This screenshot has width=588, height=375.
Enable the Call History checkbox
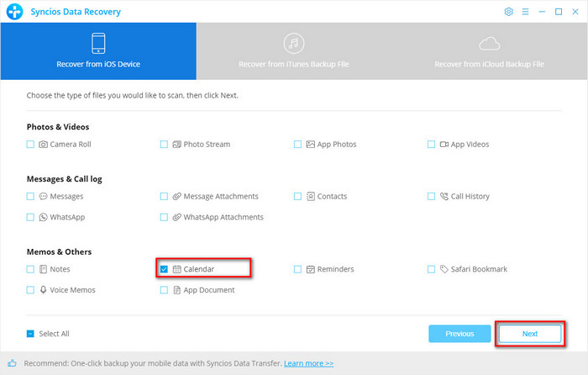(x=431, y=196)
